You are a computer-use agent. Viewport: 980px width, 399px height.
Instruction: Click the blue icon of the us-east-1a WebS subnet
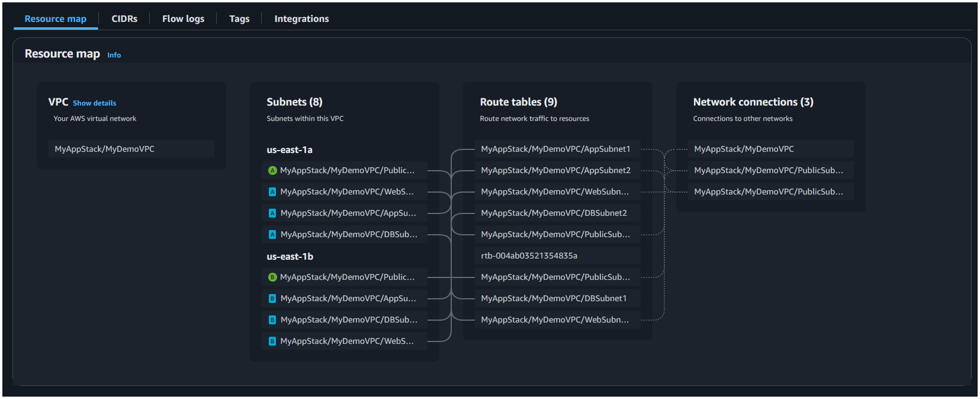[x=272, y=192]
